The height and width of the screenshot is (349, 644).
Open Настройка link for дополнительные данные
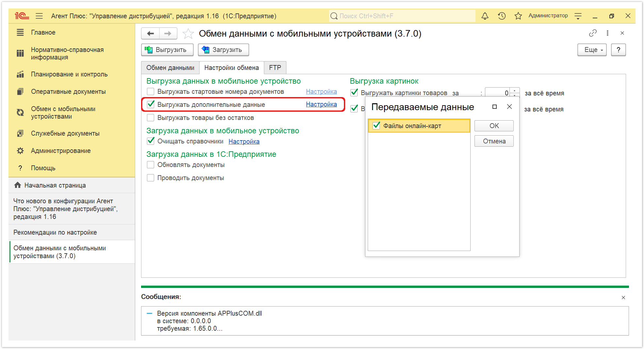(321, 104)
